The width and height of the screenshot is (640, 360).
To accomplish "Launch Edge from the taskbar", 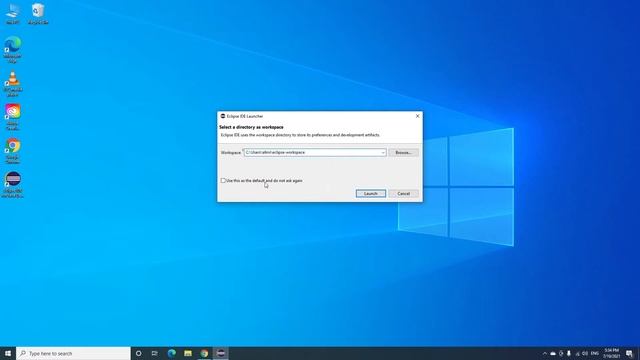I will [x=171, y=353].
